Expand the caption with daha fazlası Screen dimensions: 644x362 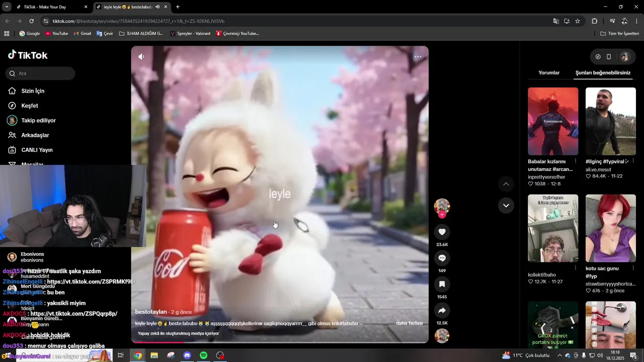tap(409, 323)
